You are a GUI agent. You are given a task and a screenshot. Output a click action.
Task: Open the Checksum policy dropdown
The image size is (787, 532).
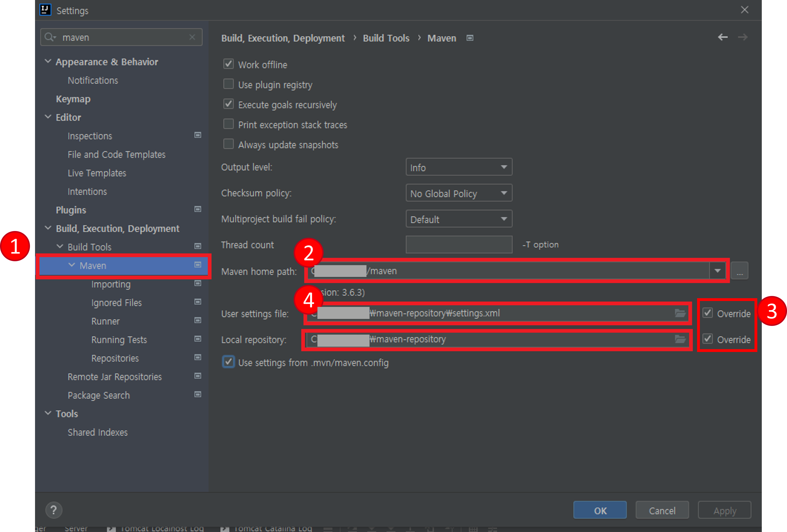coord(459,193)
